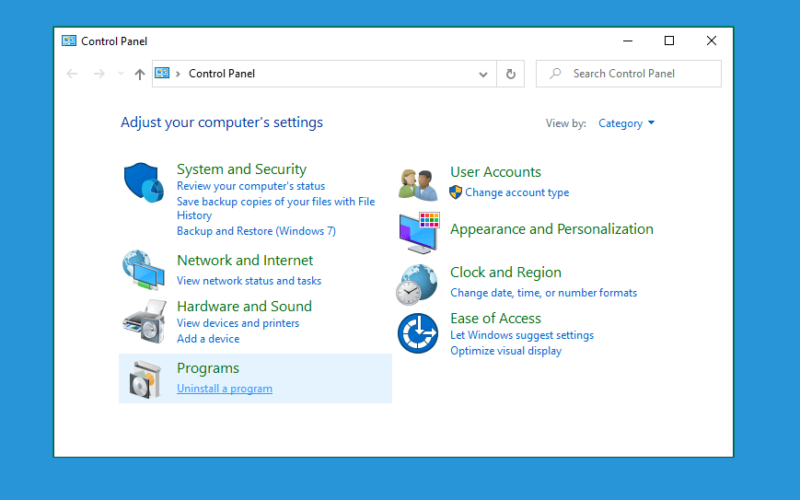Close the Control Panel window
Screen dimensions: 800x500
pos(711,41)
